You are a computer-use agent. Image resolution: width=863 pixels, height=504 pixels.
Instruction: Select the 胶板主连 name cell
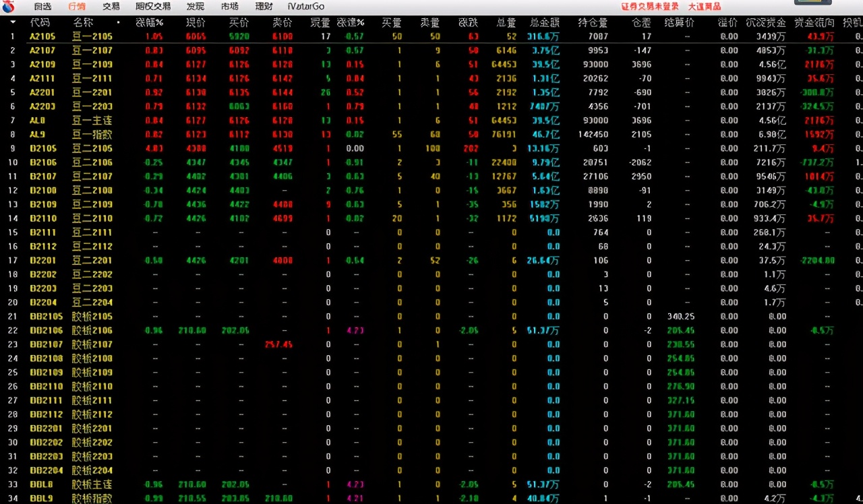(x=92, y=484)
